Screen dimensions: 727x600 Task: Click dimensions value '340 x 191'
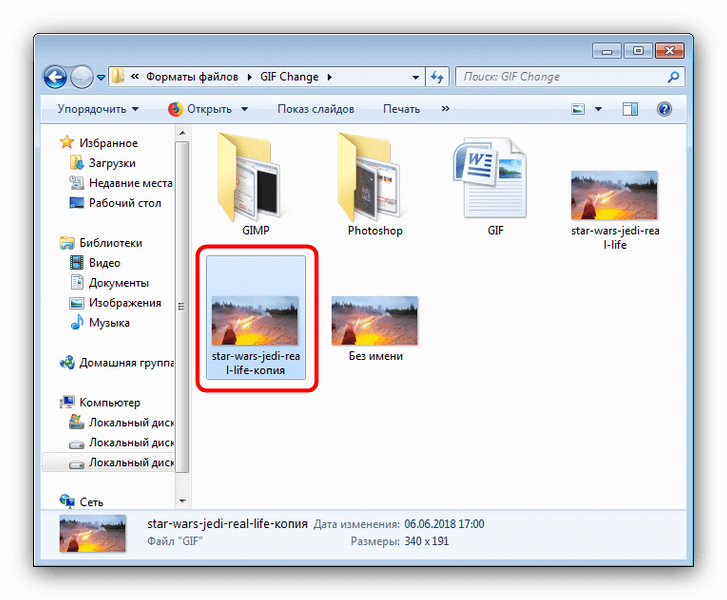(x=427, y=541)
